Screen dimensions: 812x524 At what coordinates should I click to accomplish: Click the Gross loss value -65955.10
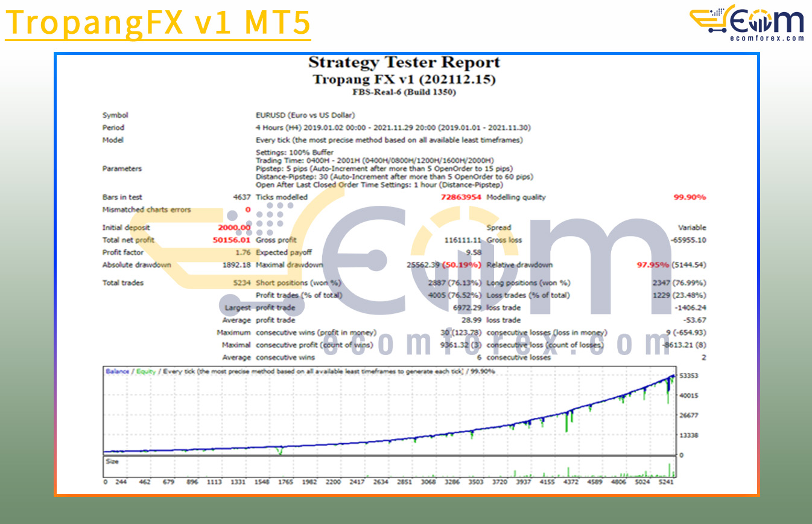coord(688,240)
